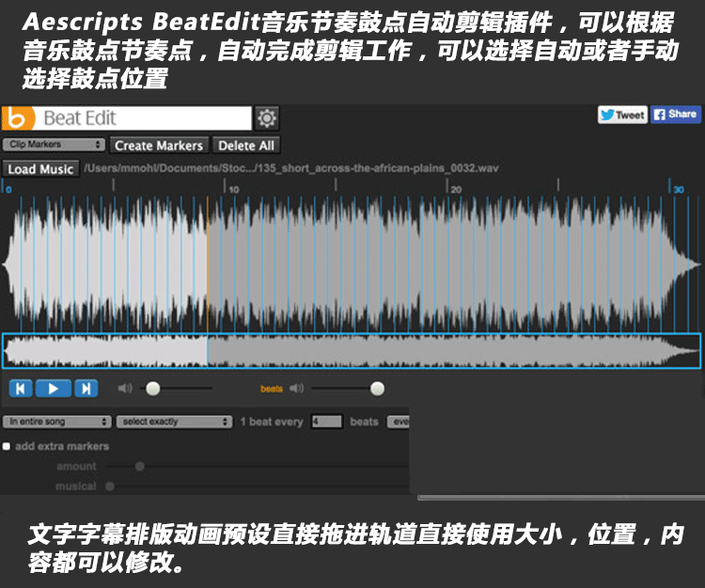Open the 'select exactly' dropdown

click(175, 422)
